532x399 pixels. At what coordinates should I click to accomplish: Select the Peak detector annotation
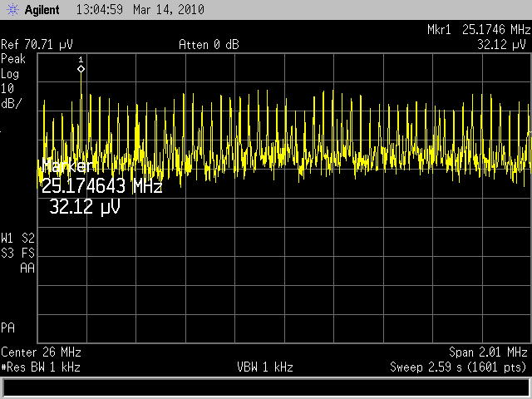[x=14, y=59]
